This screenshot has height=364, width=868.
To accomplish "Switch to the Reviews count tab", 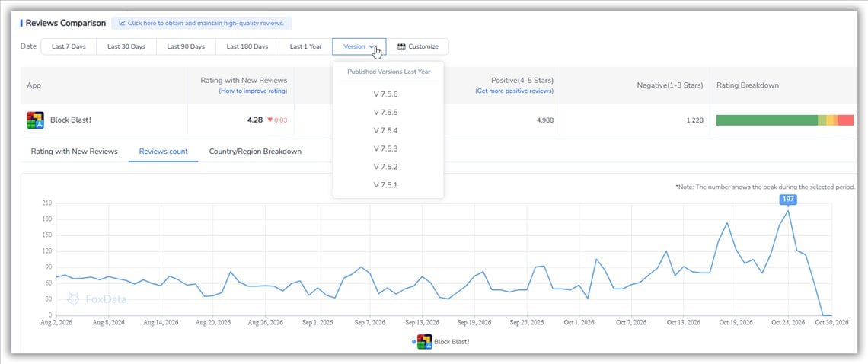I will 163,152.
